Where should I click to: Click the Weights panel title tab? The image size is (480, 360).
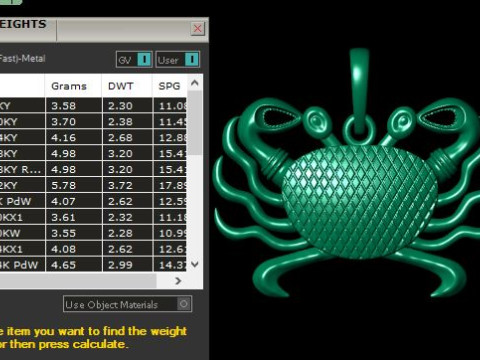pos(28,29)
